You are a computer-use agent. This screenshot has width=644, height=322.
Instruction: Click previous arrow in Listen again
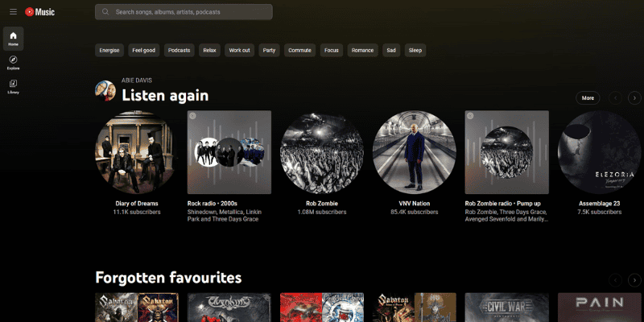tap(615, 98)
